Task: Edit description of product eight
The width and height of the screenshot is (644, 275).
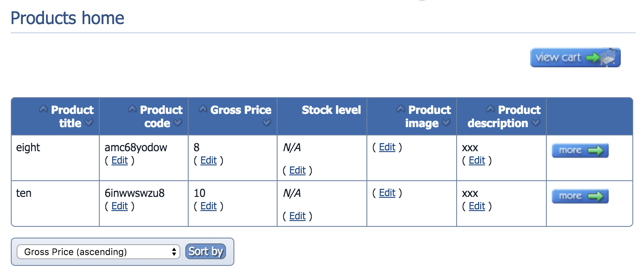Action: 477,161
